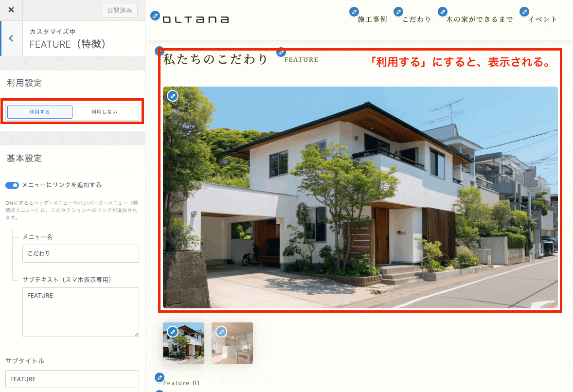Click the 公開済み publish button

point(120,10)
